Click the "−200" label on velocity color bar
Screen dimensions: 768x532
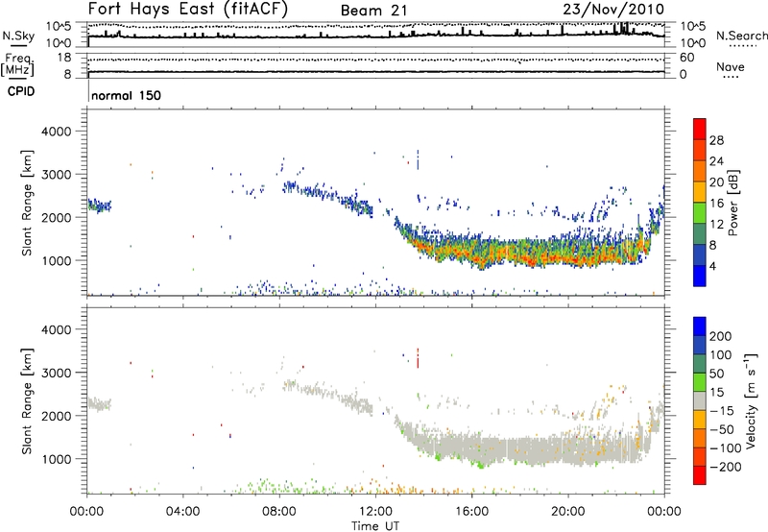726,467
